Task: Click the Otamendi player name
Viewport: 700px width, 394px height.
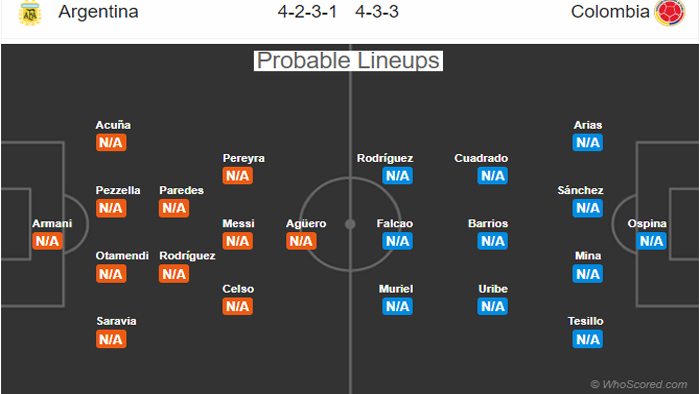Action: click(122, 256)
